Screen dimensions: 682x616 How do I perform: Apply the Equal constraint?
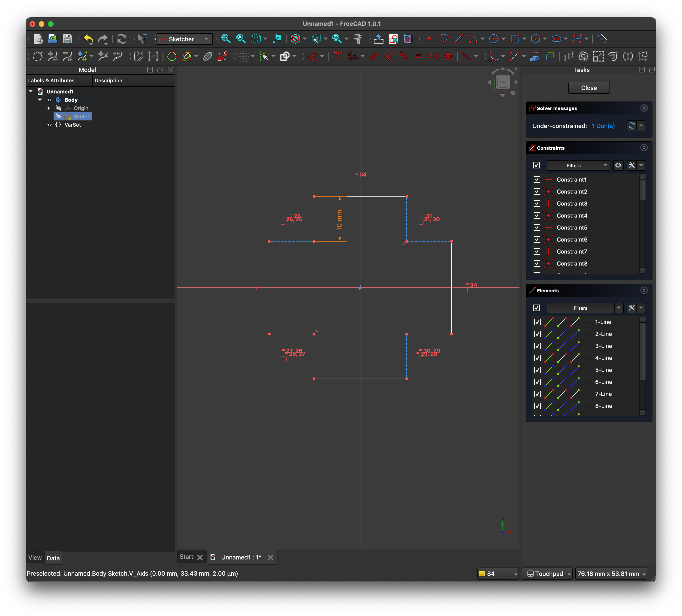(418, 56)
